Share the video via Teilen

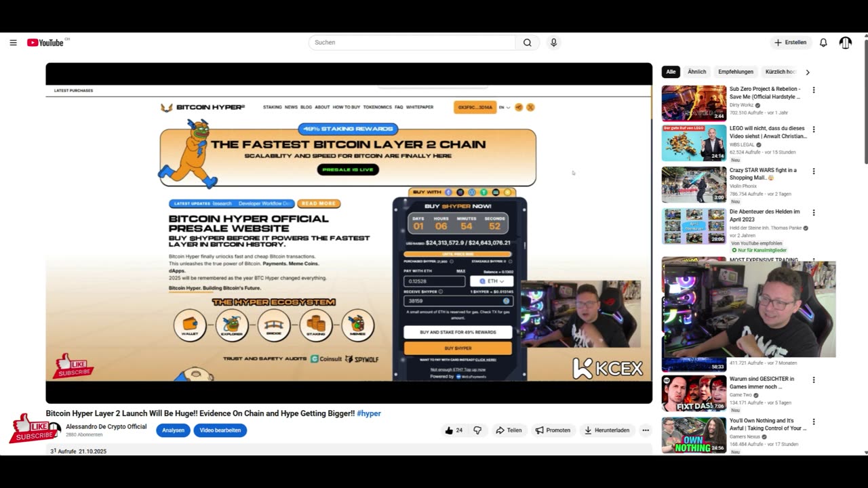509,430
